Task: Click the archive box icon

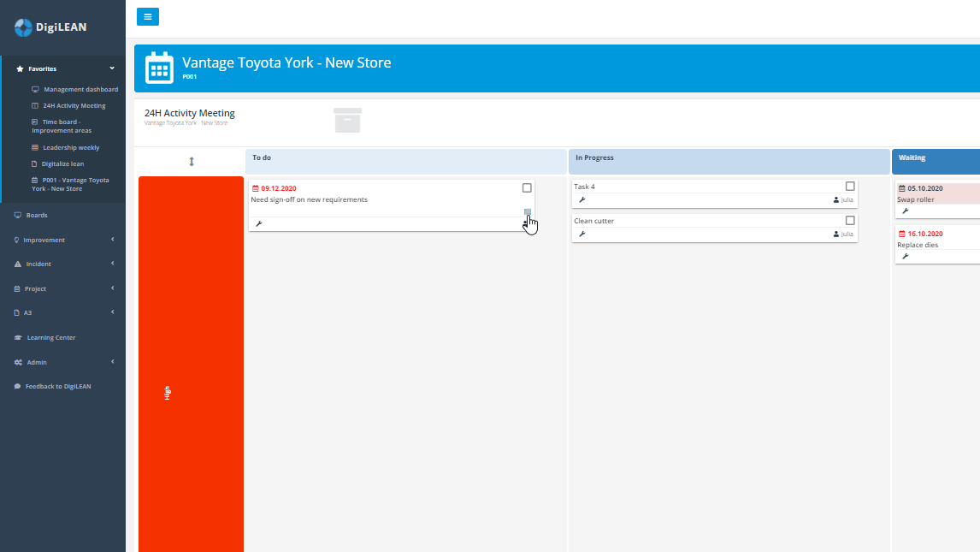Action: coord(347,121)
